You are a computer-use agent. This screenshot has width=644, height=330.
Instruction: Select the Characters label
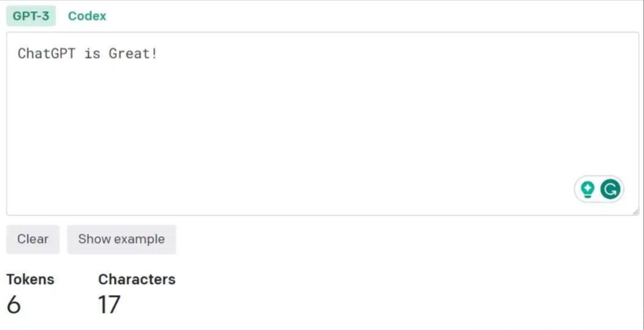pos(137,279)
